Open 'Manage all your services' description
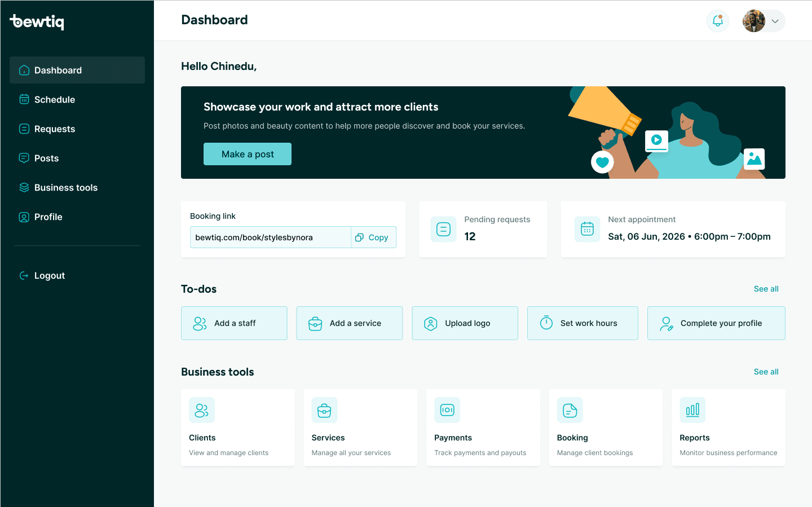 [x=351, y=453]
